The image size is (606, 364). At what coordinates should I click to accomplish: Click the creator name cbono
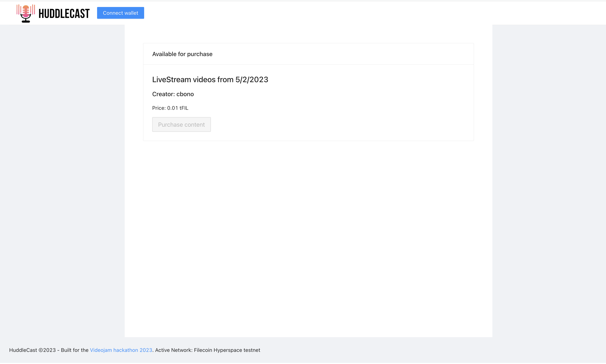(185, 94)
